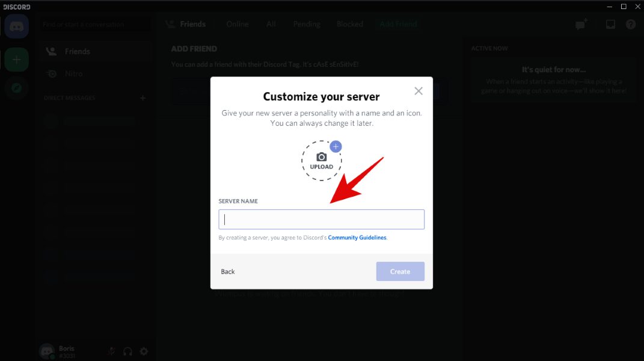Screen dimensions: 644x361
Task: Switch to the Blocked tab
Action: 349,24
